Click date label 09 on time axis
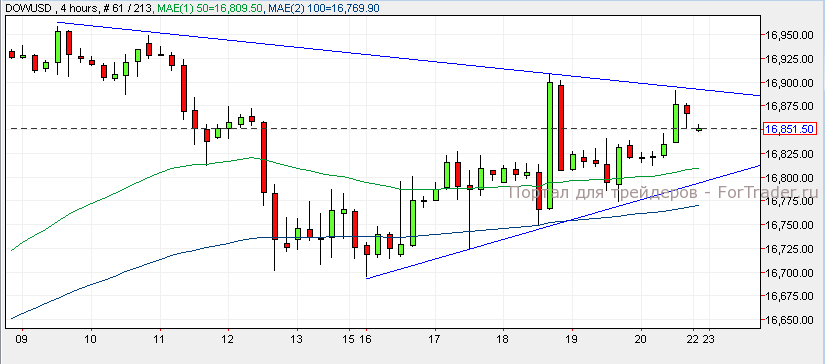825x364 pixels. coord(22,340)
